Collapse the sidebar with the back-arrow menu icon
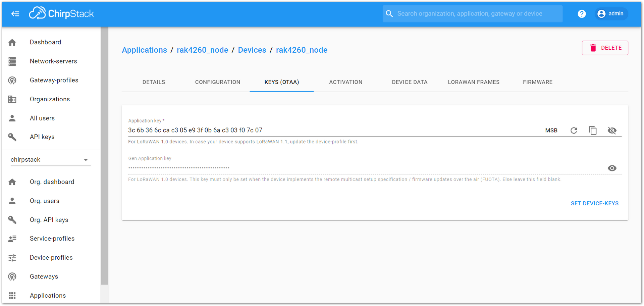Image resolution: width=644 pixels, height=306 pixels. click(x=15, y=14)
